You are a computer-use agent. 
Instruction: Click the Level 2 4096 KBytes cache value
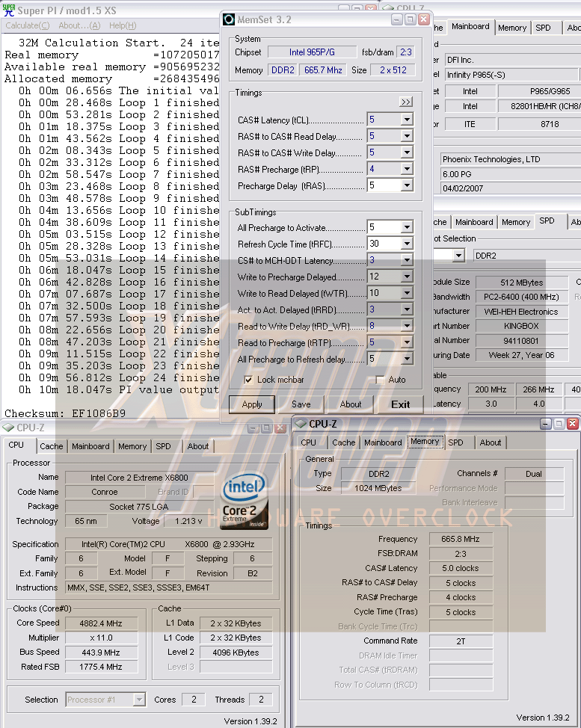point(236,653)
